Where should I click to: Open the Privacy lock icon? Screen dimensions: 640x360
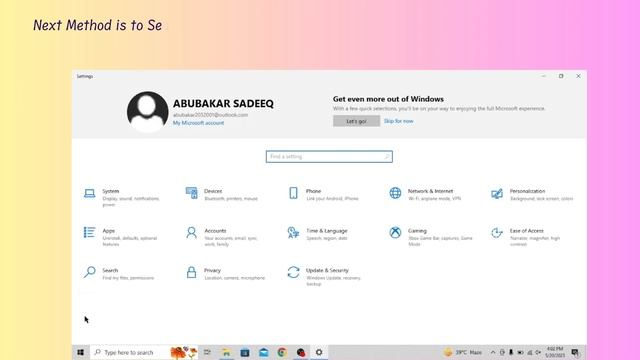[191, 272]
